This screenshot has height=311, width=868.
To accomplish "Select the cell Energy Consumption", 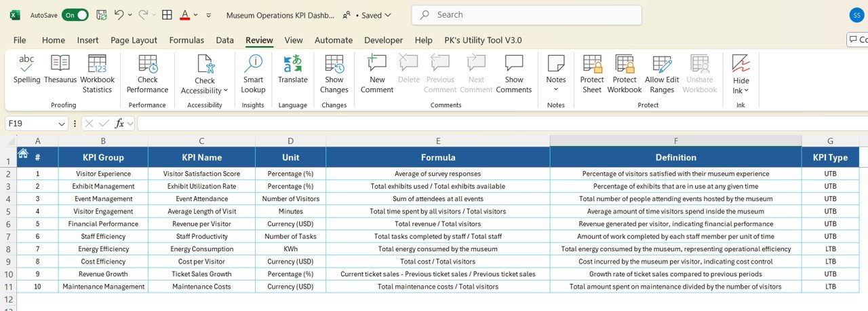I will [x=201, y=249].
